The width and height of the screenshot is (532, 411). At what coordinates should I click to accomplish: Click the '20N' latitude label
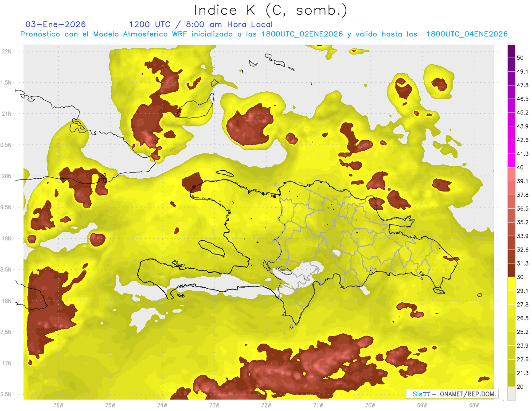tap(7, 176)
